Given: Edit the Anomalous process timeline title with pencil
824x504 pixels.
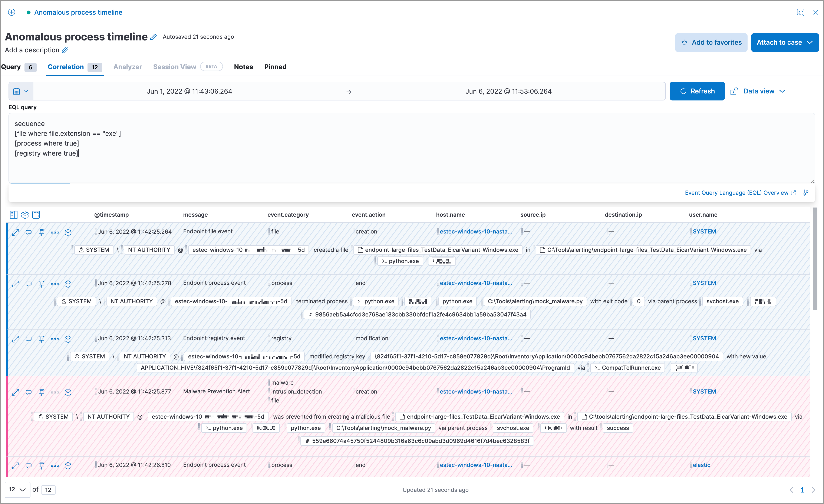Looking at the screenshot, I should pos(154,37).
